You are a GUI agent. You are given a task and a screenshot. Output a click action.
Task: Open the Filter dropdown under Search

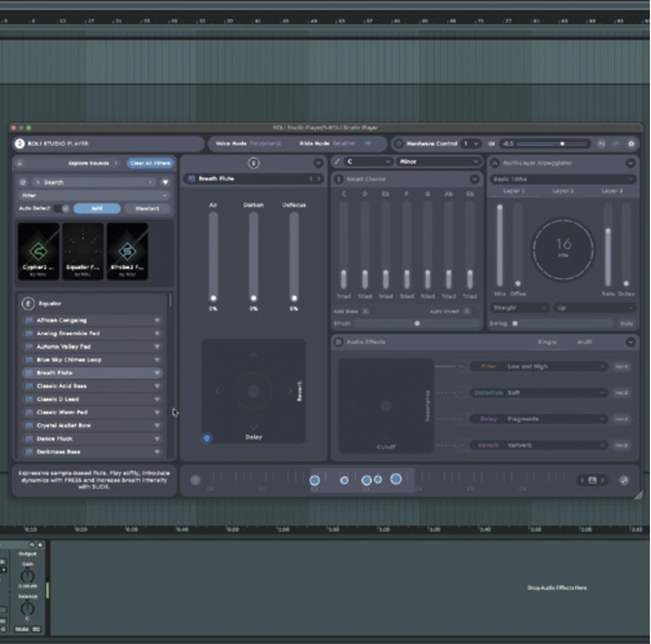(x=93, y=195)
